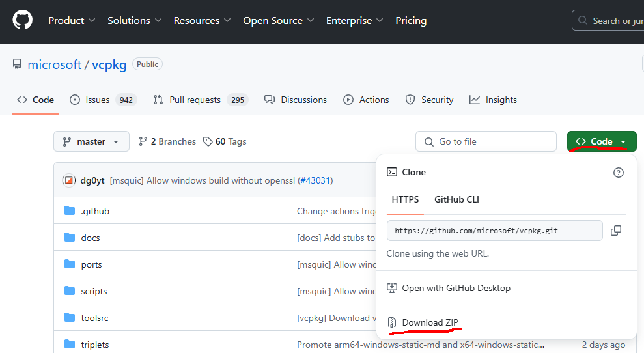
Task: Click the terminal icon next to Clone
Action: (392, 172)
